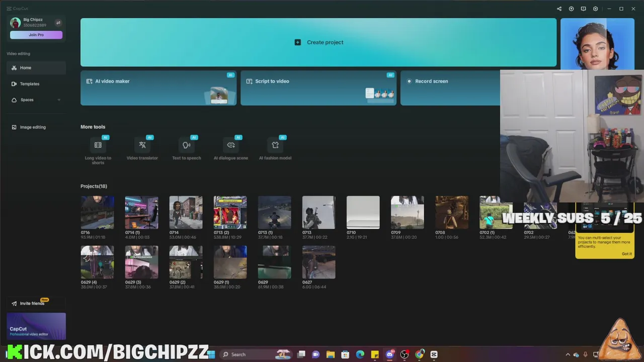Show hidden icons chevron in system tray
Image resolution: width=644 pixels, height=362 pixels.
click(x=568, y=354)
